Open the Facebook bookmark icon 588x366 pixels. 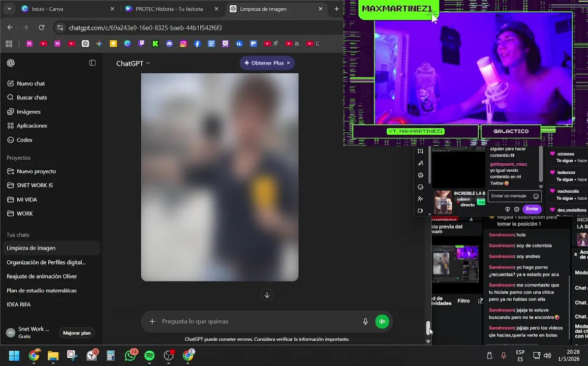tap(197, 44)
